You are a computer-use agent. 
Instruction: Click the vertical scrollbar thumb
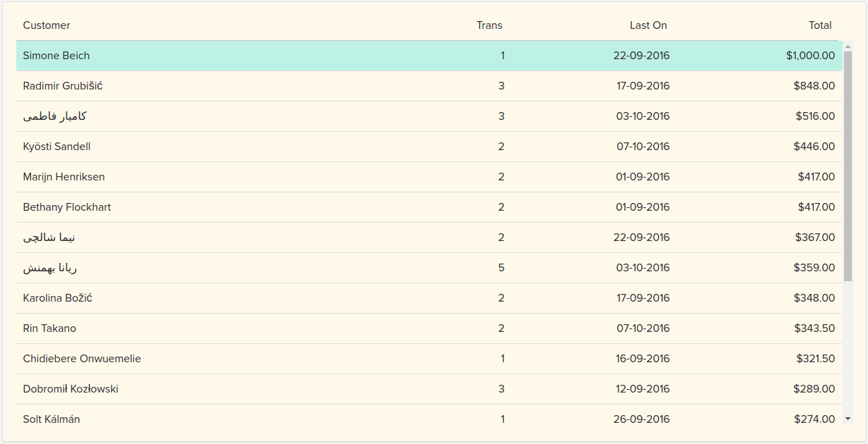click(x=848, y=166)
